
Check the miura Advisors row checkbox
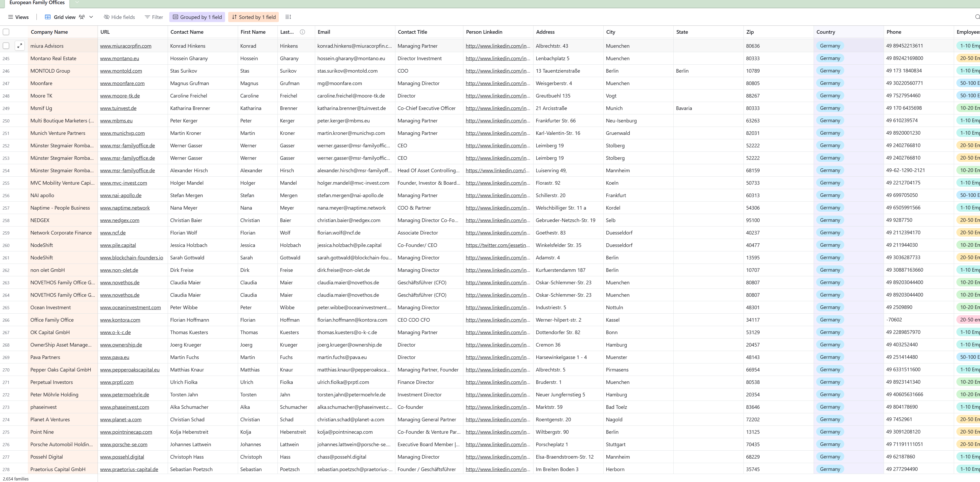coord(6,46)
